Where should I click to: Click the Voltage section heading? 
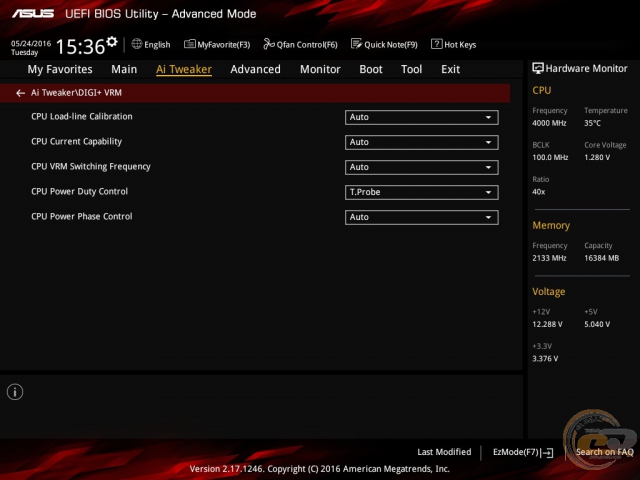point(549,291)
